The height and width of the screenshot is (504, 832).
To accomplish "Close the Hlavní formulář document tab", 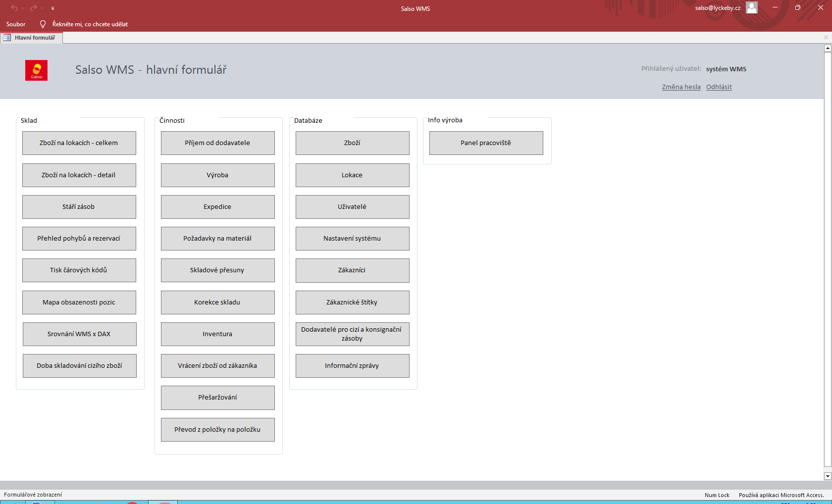I will click(x=826, y=38).
